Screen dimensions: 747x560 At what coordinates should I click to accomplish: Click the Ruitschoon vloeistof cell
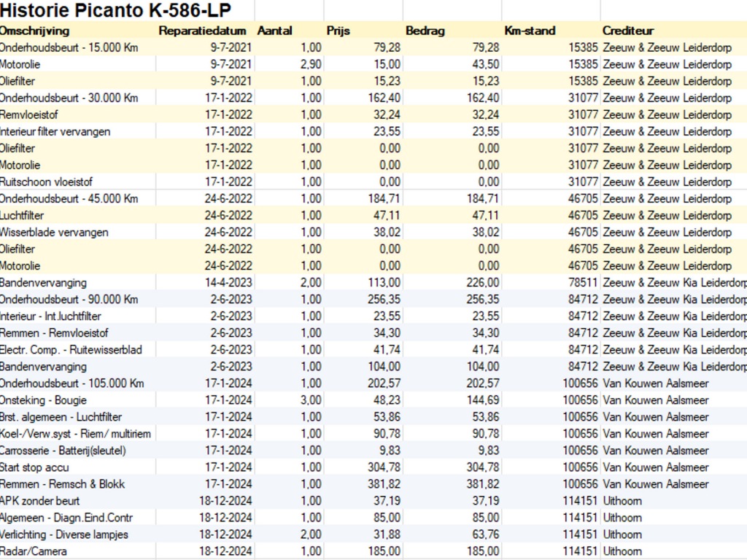click(x=46, y=182)
